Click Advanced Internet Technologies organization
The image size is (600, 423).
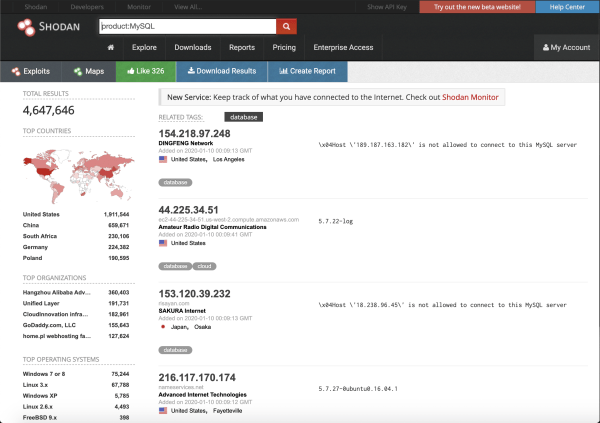point(202,395)
